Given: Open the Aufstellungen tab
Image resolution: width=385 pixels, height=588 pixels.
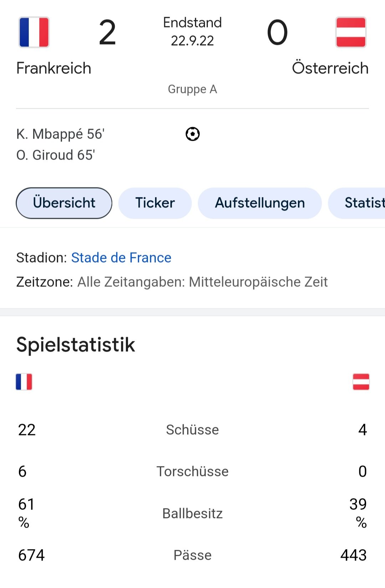Looking at the screenshot, I should click(x=260, y=203).
